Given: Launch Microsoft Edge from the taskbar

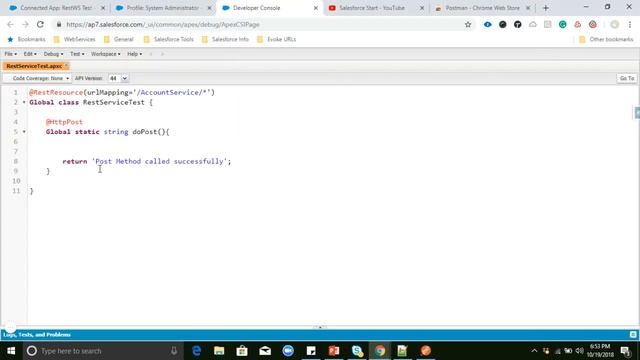Looking at the screenshot, I should click(196, 351).
